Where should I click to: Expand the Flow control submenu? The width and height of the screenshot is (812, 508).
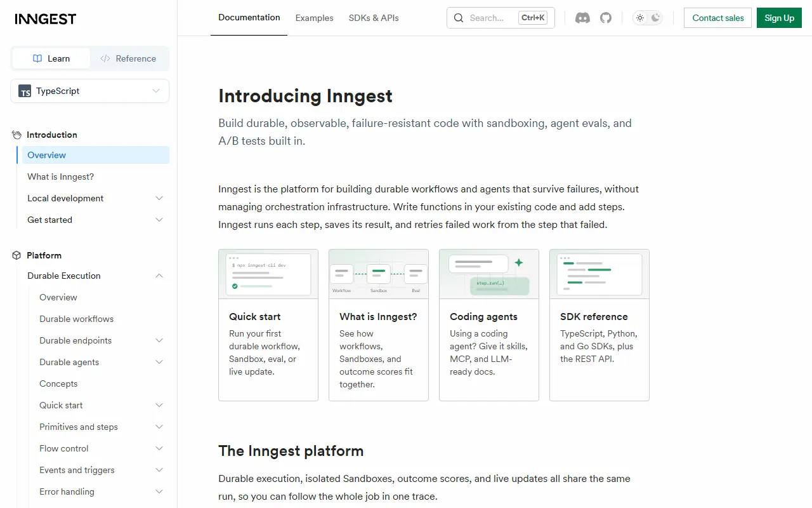(x=159, y=448)
